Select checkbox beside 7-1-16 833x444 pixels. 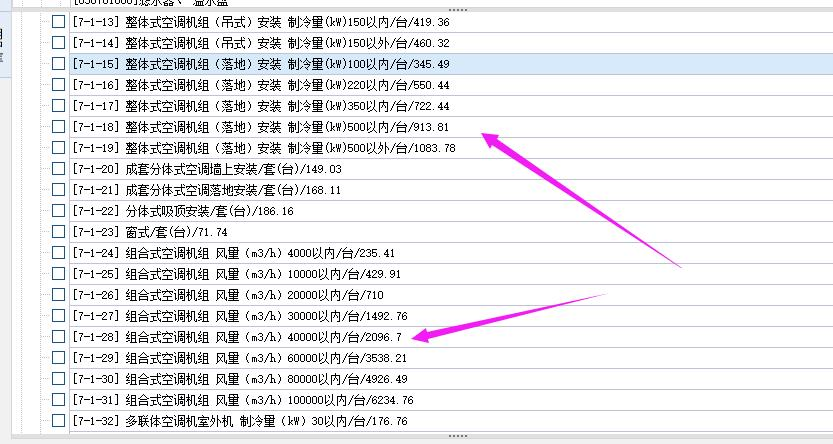(x=58, y=84)
